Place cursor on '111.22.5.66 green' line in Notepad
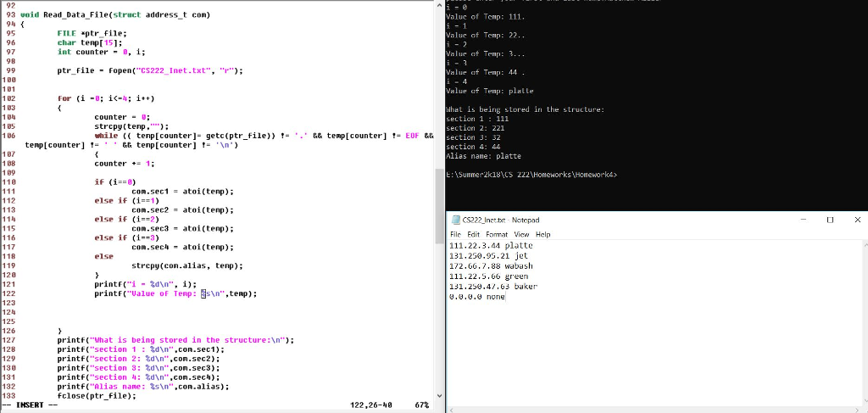The height and width of the screenshot is (413, 868). (488, 276)
